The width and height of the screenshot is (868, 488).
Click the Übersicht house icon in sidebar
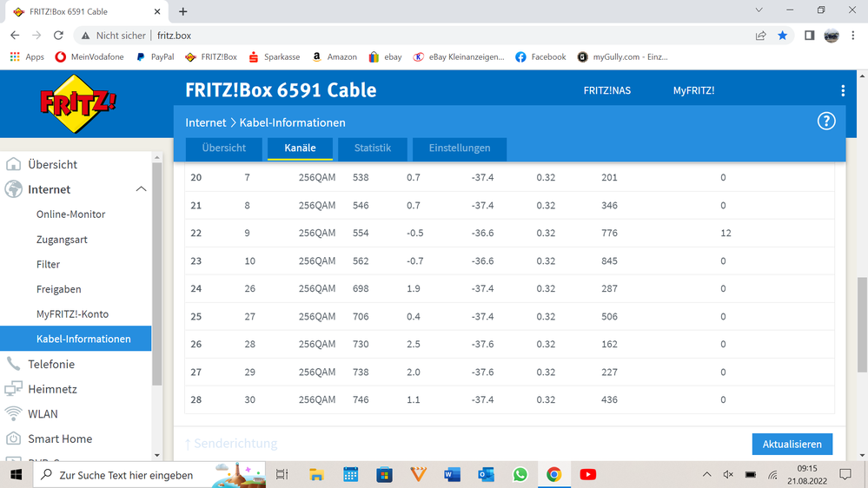click(13, 164)
